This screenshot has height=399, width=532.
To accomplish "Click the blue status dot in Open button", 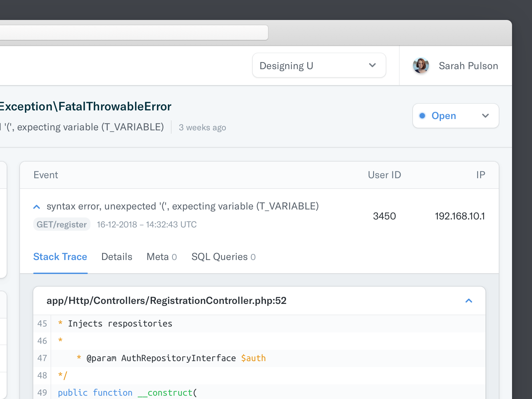I will pyautogui.click(x=422, y=116).
